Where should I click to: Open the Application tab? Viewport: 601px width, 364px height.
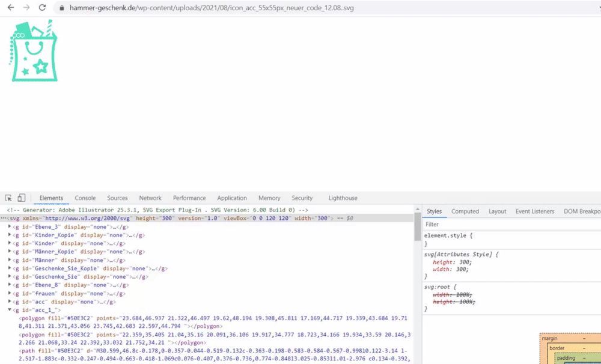tap(232, 198)
